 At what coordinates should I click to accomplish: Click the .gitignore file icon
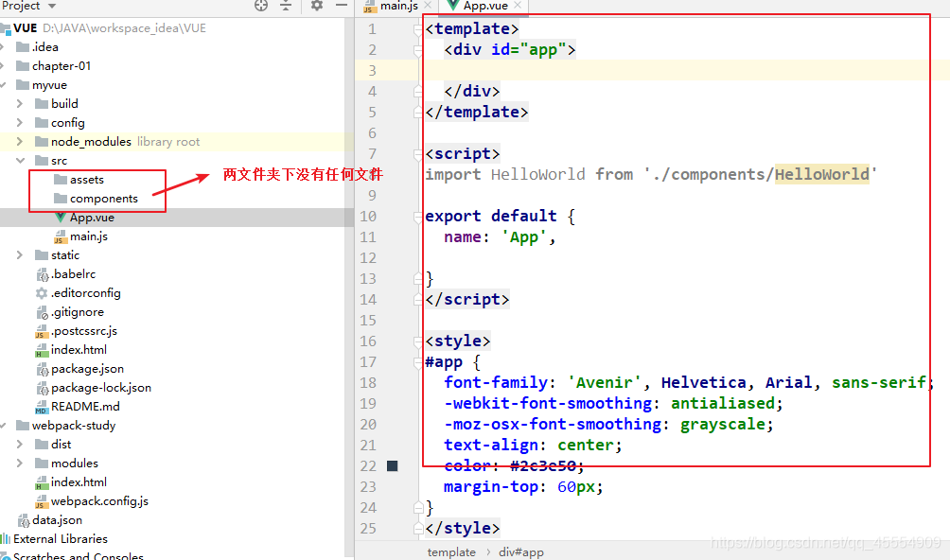coord(43,313)
